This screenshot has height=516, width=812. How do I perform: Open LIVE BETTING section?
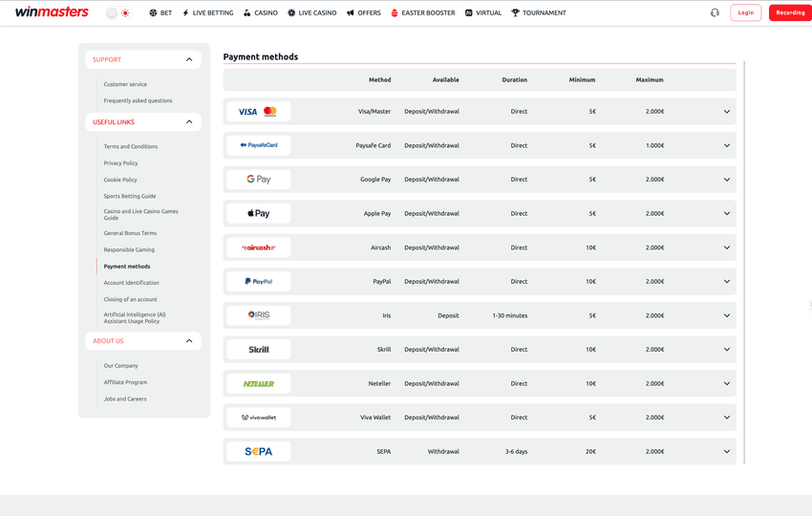(207, 13)
